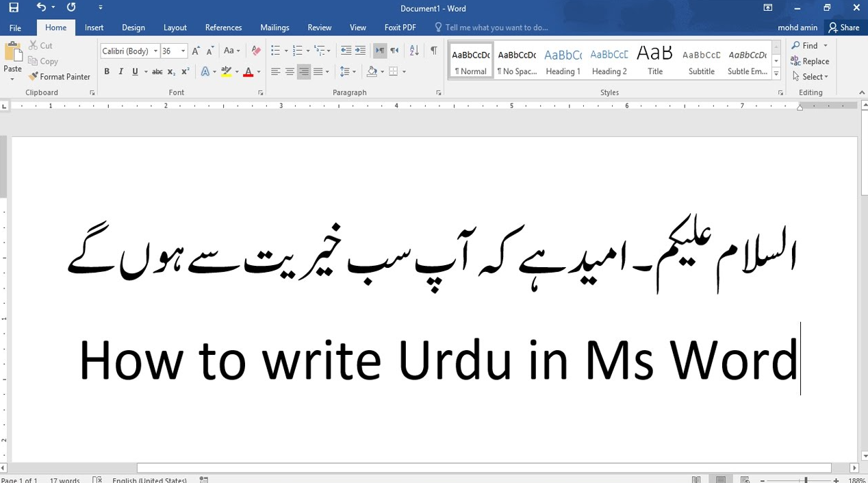Pick a font color from the swatch
Screen dimensions: 868x483
pyautogui.click(x=248, y=71)
